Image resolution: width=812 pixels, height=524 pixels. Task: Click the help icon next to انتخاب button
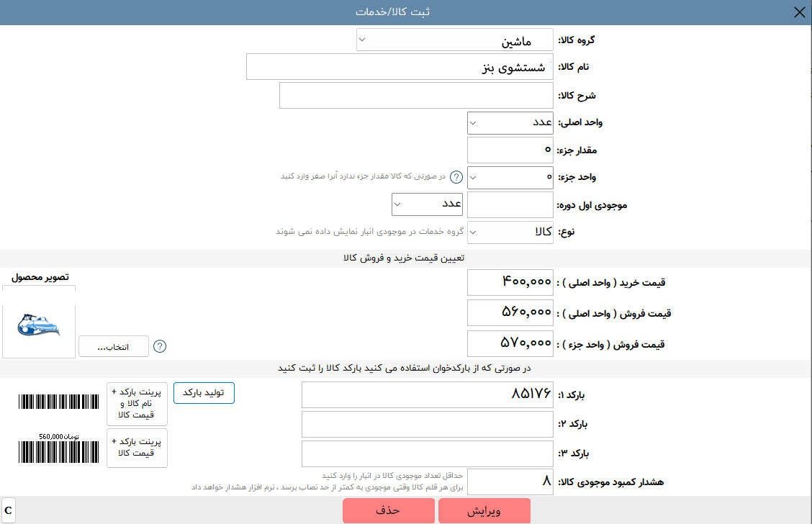[x=160, y=346]
